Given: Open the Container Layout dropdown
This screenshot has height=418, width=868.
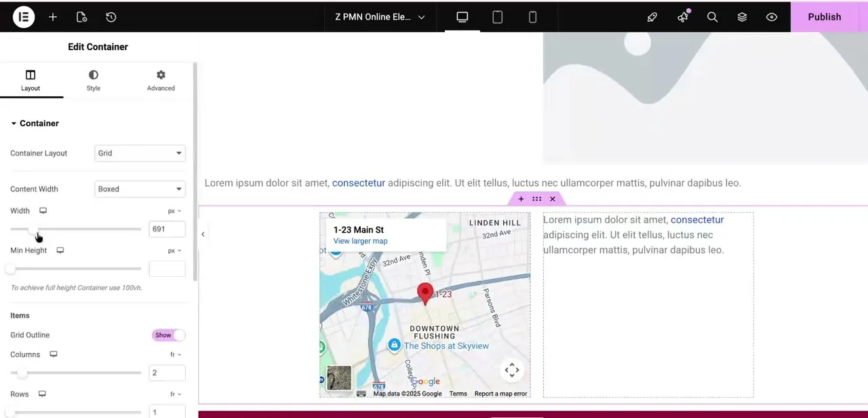Looking at the screenshot, I should pos(140,153).
